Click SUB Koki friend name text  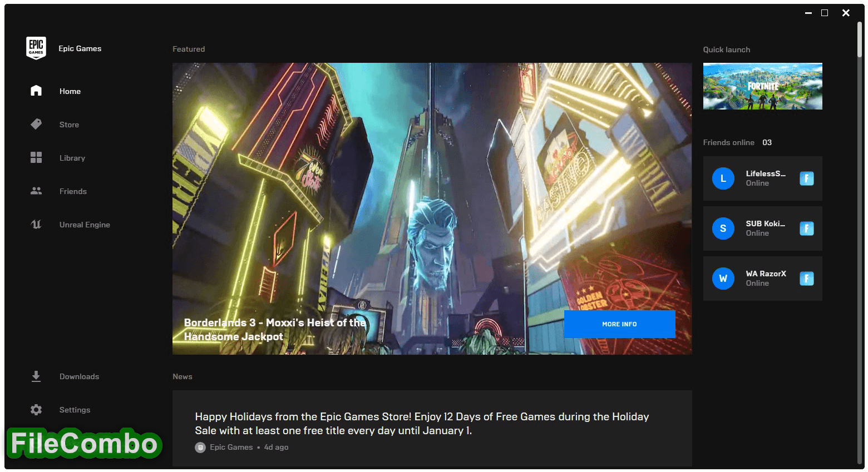click(x=765, y=223)
